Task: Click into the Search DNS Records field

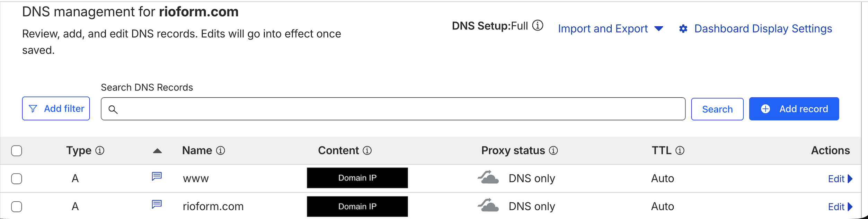Action: tap(393, 109)
